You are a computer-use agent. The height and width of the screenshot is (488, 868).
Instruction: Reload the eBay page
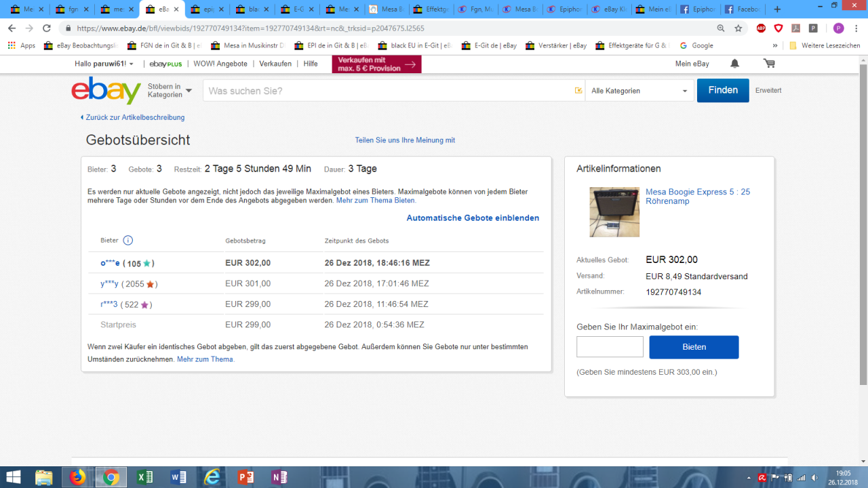[47, 28]
